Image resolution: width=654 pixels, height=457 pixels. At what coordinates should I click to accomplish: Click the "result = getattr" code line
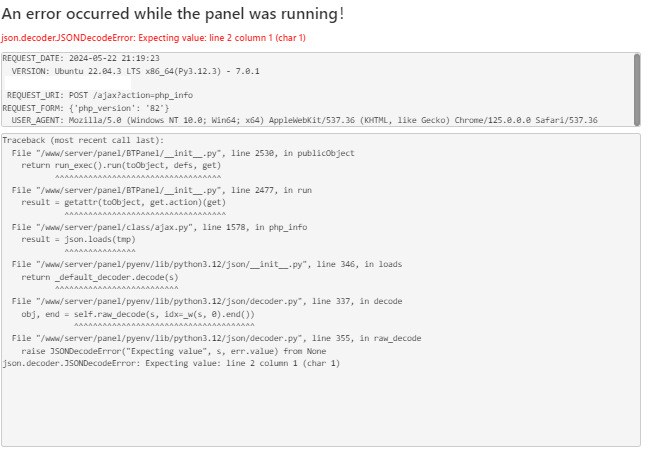tap(123, 201)
